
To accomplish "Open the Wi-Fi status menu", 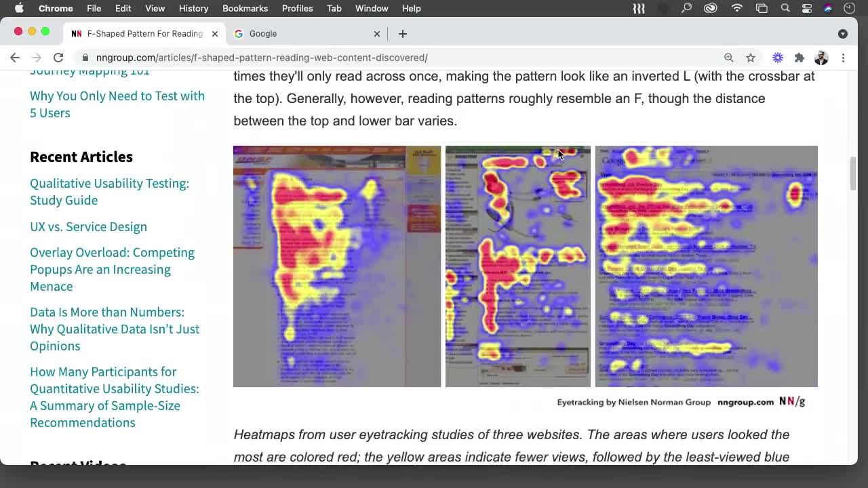I will click(x=736, y=8).
